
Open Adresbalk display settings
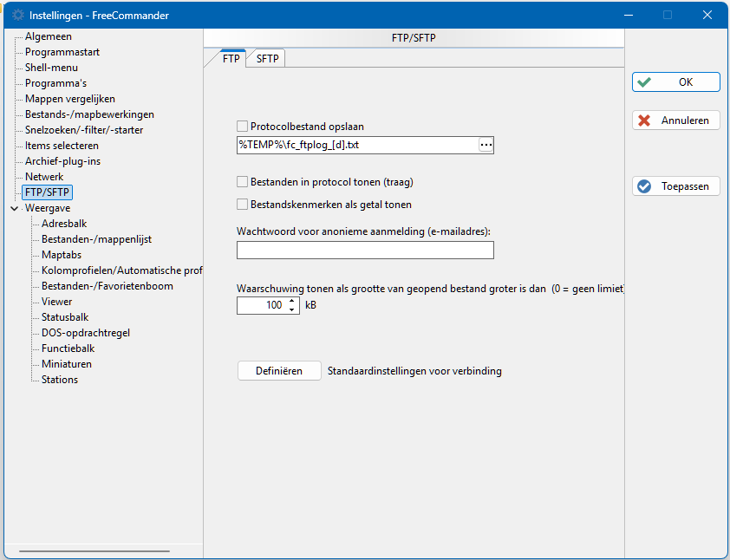[64, 224]
